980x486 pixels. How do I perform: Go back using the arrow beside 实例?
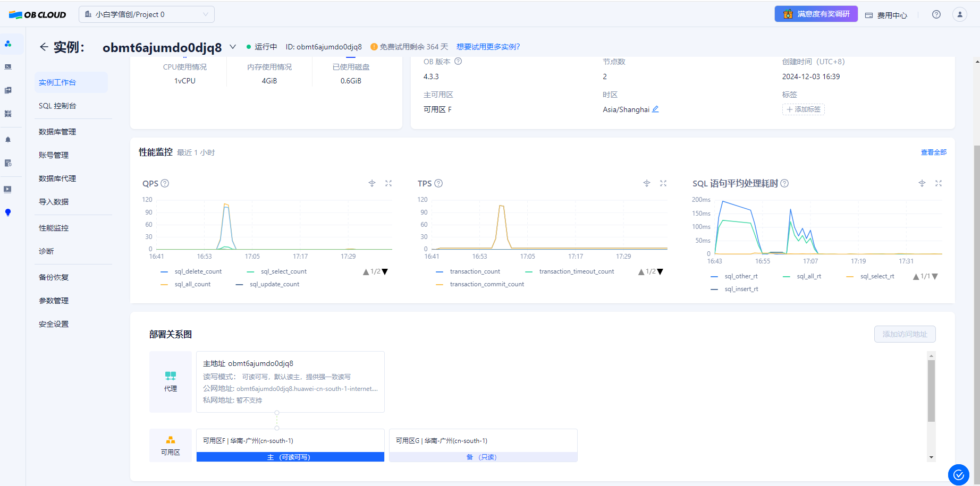pyautogui.click(x=44, y=47)
